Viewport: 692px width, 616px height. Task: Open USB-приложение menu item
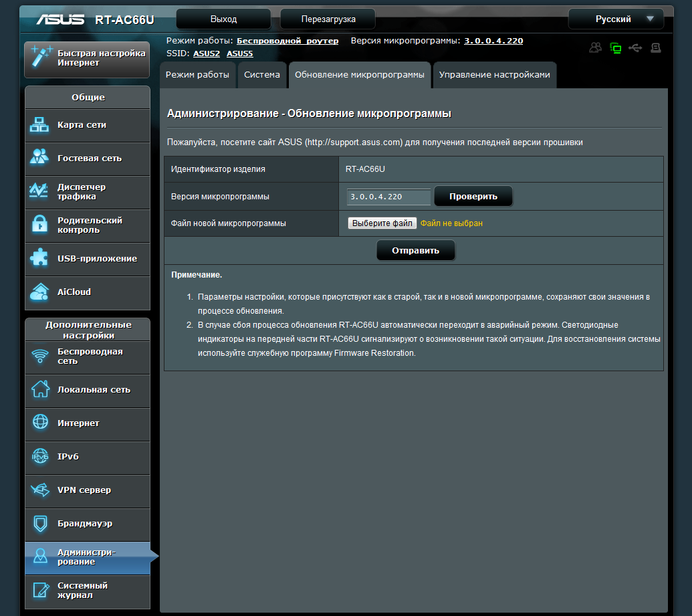tap(88, 259)
